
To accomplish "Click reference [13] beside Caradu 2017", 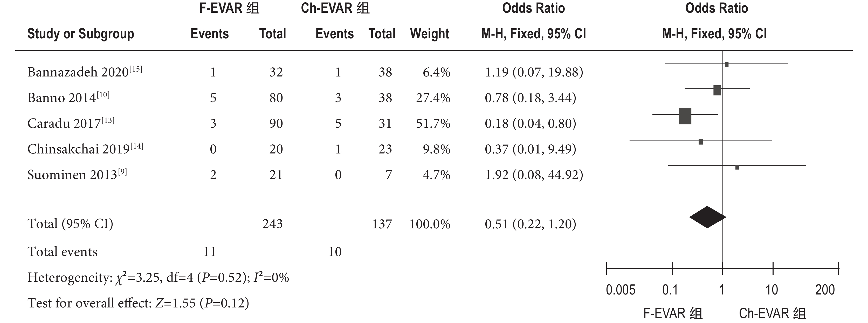I will (108, 121).
